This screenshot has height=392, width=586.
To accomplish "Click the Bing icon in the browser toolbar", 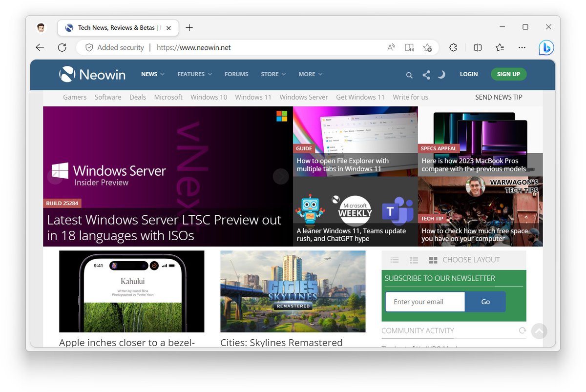I will pos(546,47).
